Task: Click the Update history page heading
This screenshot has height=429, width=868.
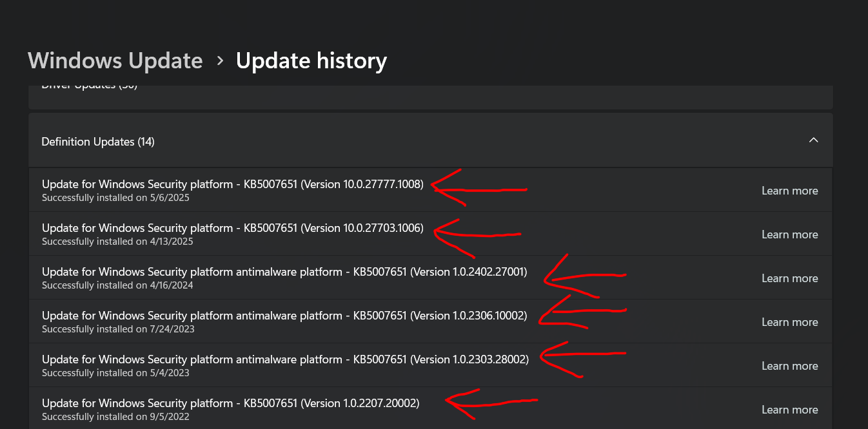Action: pos(311,61)
